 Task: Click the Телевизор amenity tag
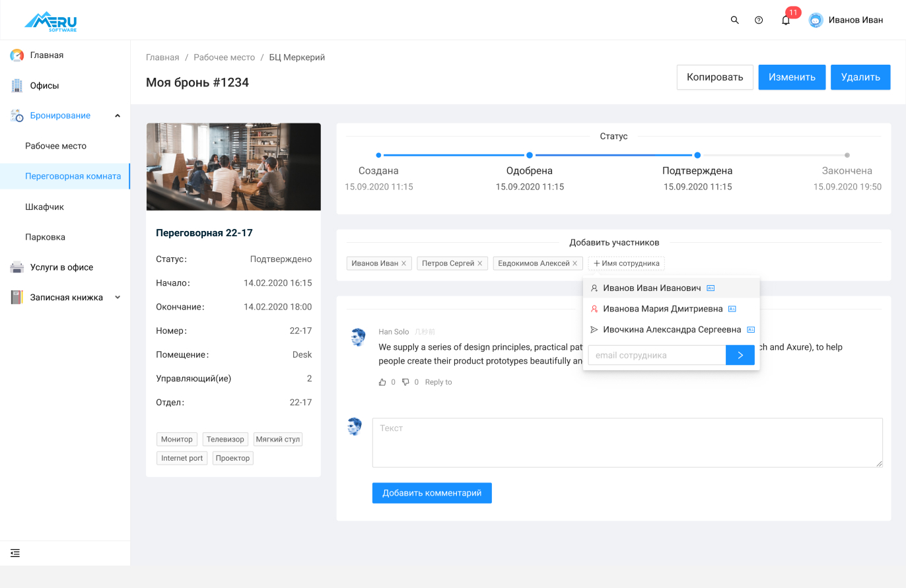[x=225, y=439]
